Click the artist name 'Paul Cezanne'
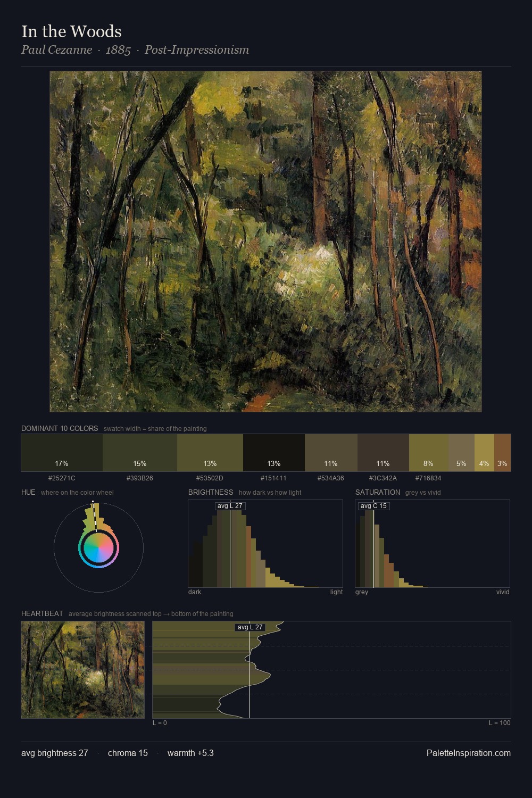 tap(56, 50)
